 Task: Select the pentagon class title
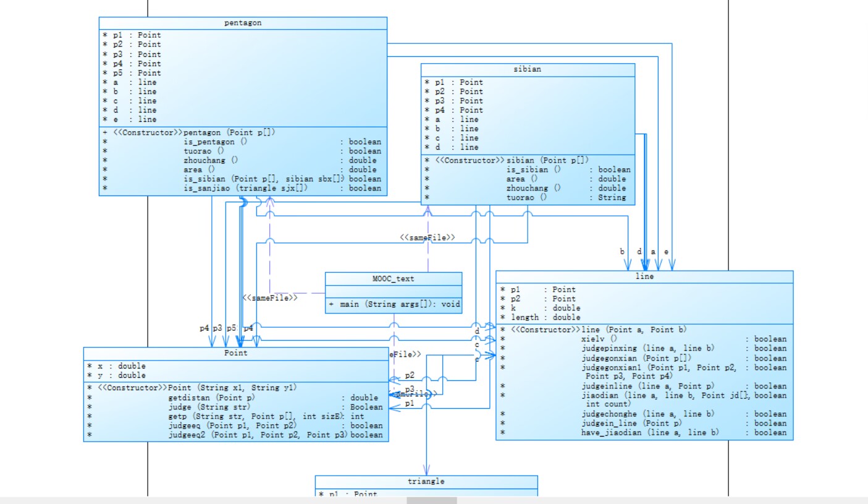click(x=243, y=23)
